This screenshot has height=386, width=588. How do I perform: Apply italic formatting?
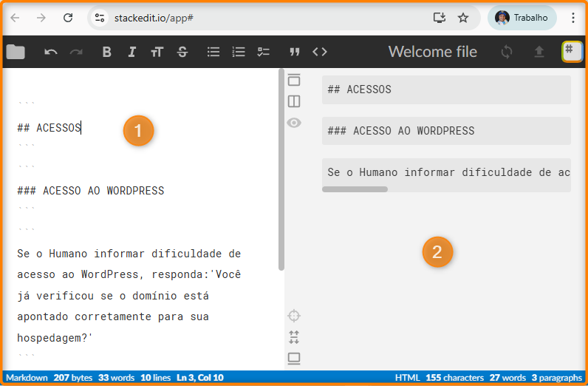pyautogui.click(x=131, y=52)
